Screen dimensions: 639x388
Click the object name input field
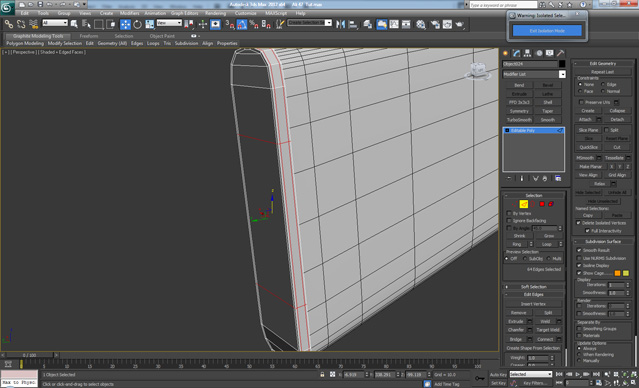[x=529, y=64]
